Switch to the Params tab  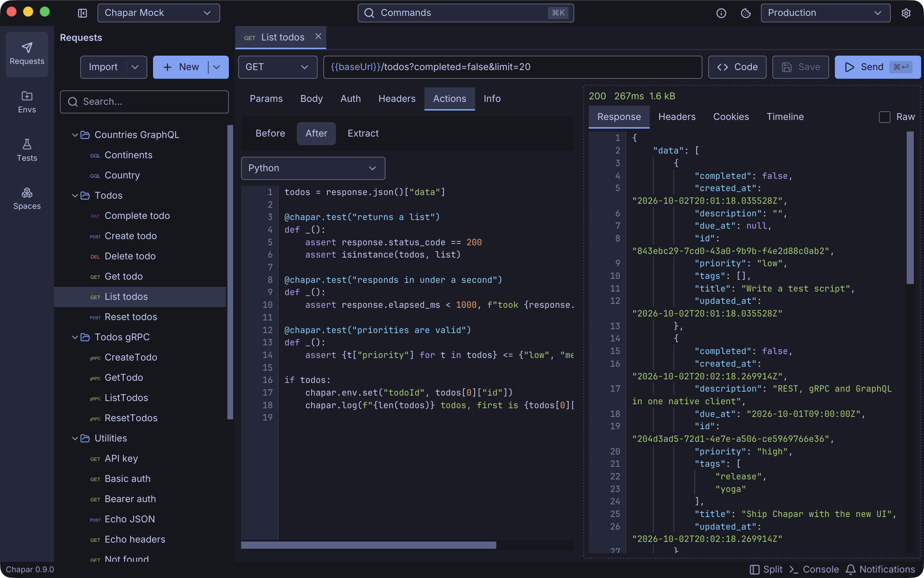coord(266,99)
